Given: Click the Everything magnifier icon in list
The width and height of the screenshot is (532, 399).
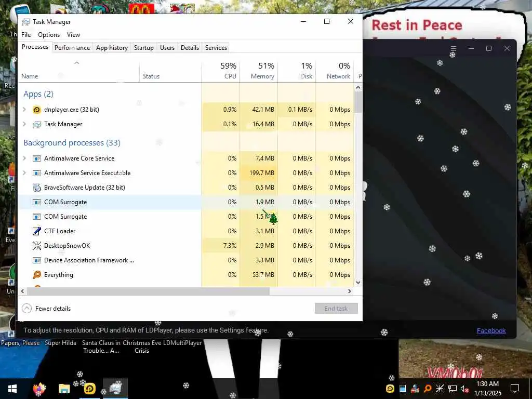Looking at the screenshot, I should (37, 275).
